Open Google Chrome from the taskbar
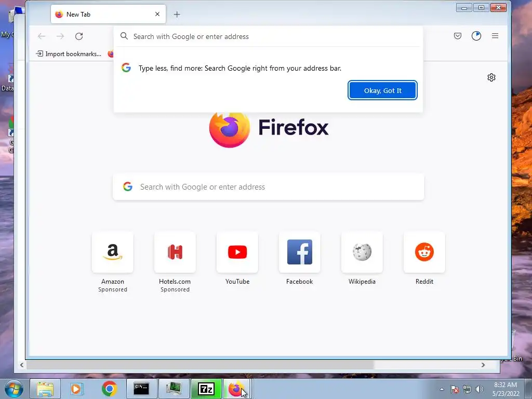 coord(109,389)
